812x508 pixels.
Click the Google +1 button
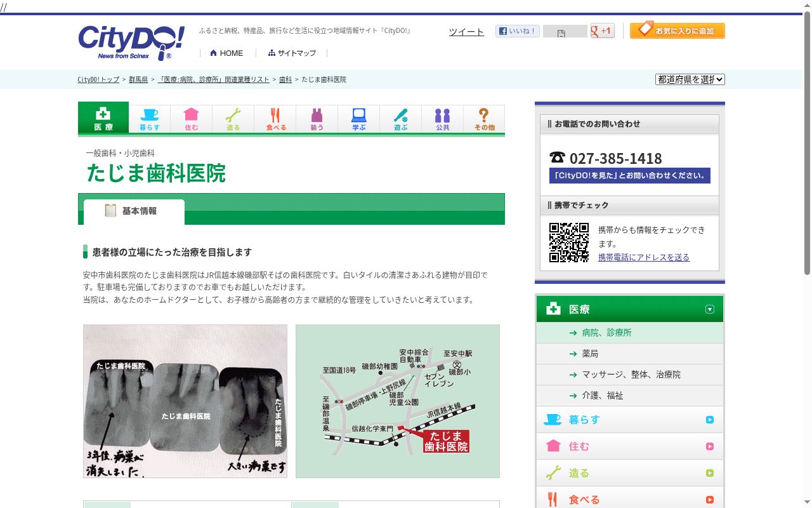point(603,30)
